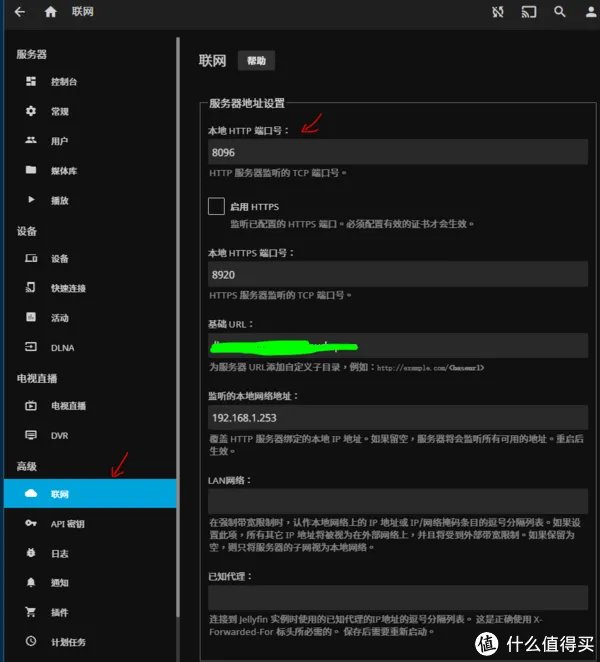Image resolution: width=600 pixels, height=662 pixels.
Task: Click the 联网 title in top bar
Action: pyautogui.click(x=82, y=11)
